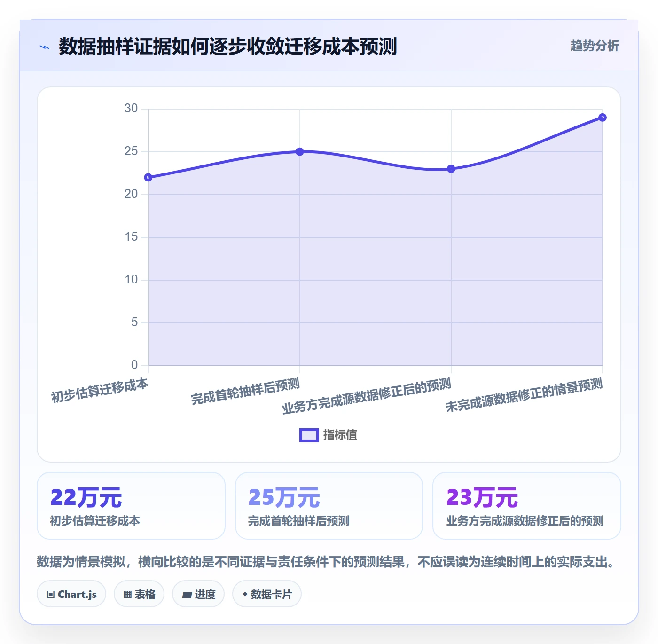Click the card caption 完成首轮抽样后预测
Screen dimensions: 658x644
click(298, 521)
